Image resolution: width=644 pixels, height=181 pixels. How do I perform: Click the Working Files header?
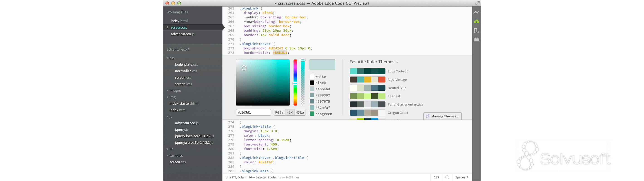tap(177, 12)
